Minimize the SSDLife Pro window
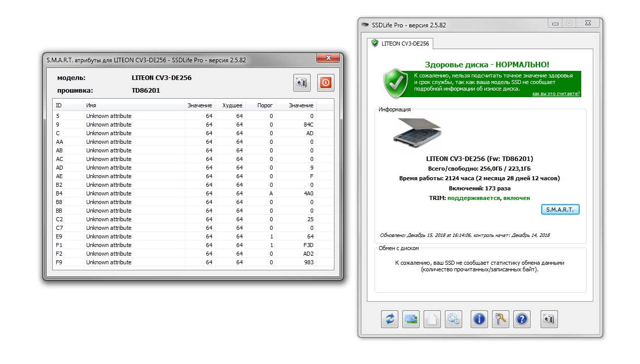This screenshot has height=364, width=640. (x=555, y=23)
